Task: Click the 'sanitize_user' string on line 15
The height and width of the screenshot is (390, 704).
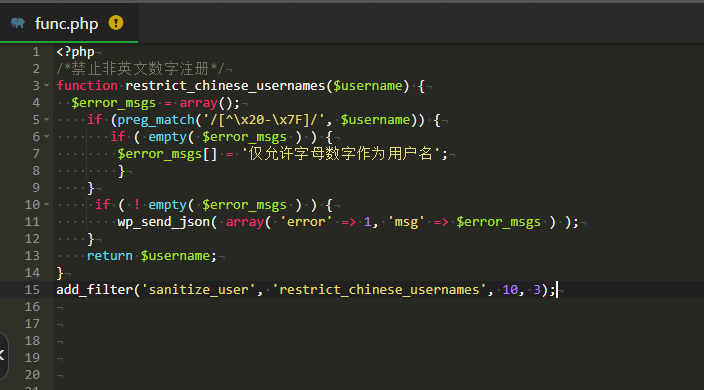Action: (x=198, y=290)
